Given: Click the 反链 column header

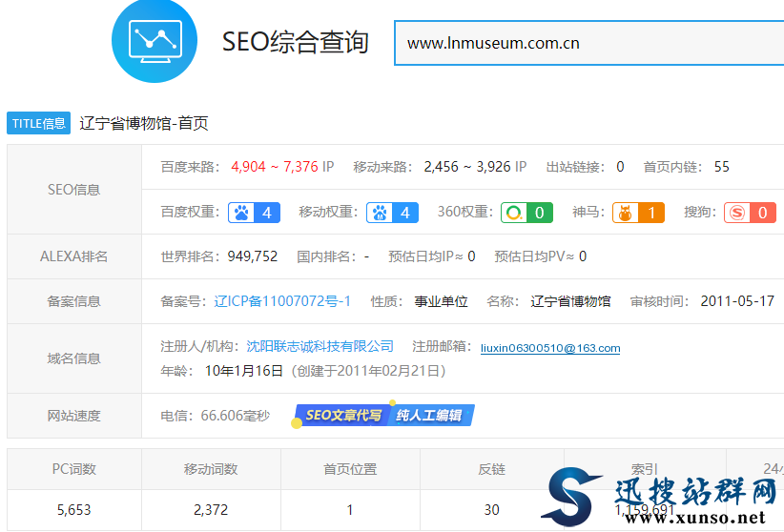Looking at the screenshot, I should (x=491, y=469).
